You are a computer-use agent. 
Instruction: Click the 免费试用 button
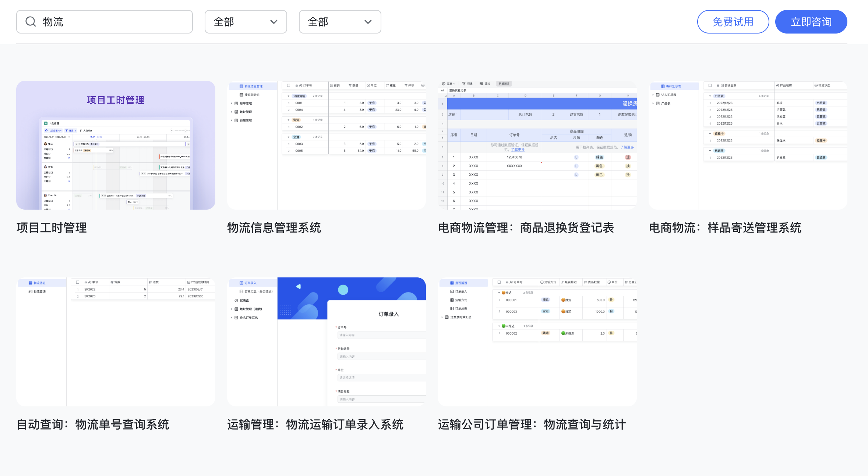click(x=732, y=22)
